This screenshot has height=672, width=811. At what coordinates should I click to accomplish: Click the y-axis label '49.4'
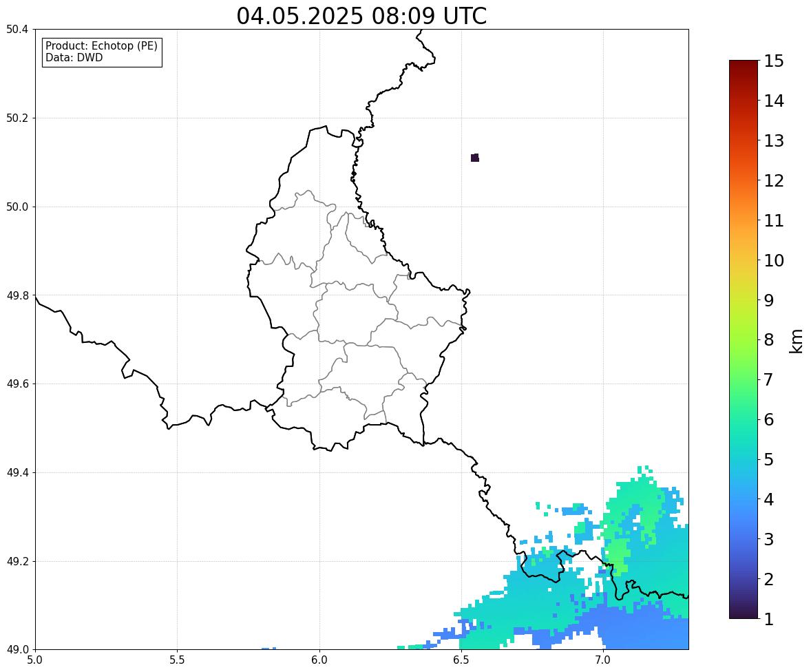18,473
